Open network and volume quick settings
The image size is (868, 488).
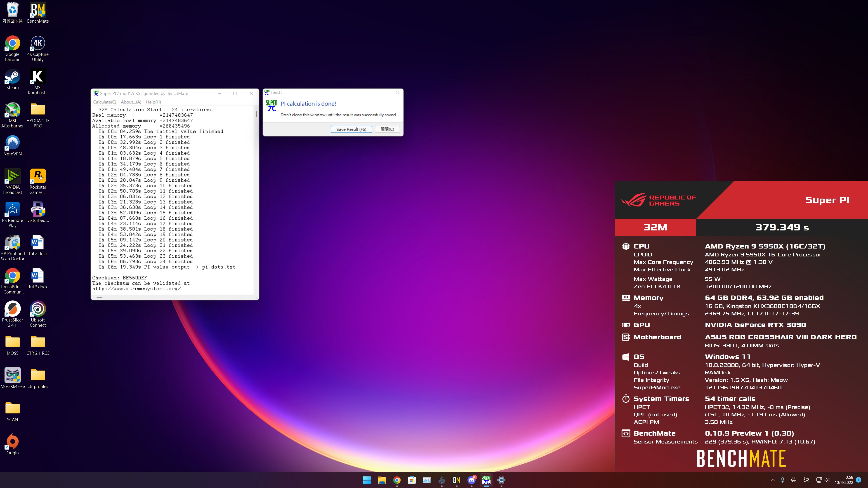[x=823, y=480]
